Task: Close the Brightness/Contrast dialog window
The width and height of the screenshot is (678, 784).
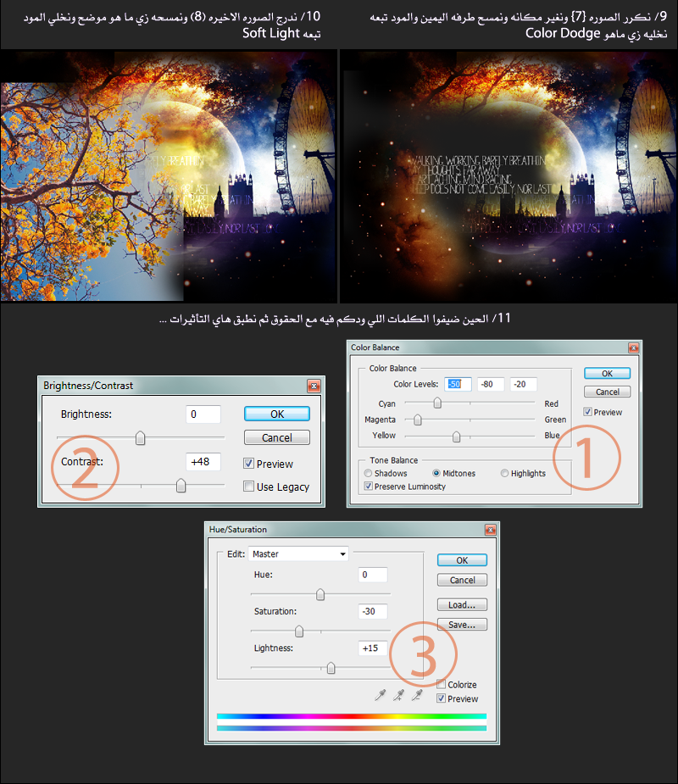Action: [314, 386]
